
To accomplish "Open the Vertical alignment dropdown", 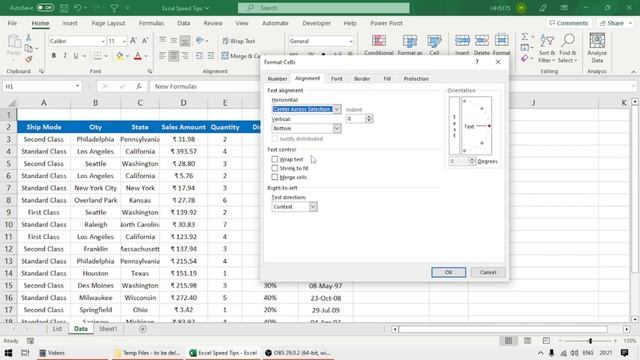I will [337, 128].
